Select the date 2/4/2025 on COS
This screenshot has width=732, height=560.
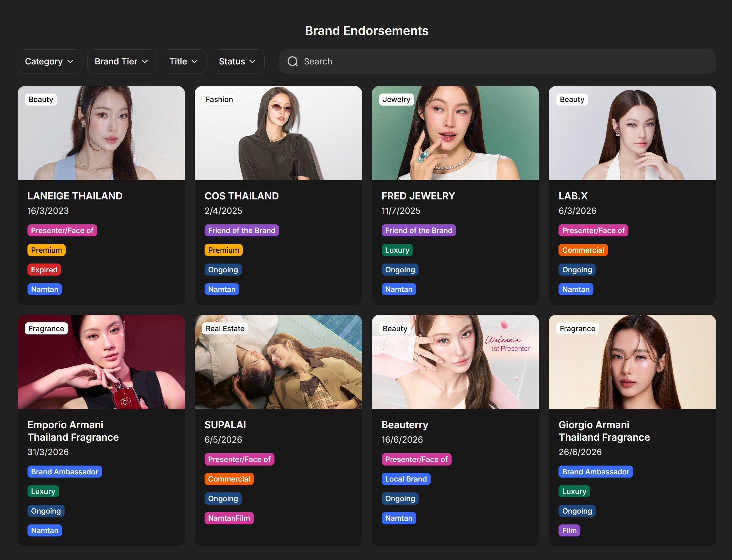click(223, 211)
